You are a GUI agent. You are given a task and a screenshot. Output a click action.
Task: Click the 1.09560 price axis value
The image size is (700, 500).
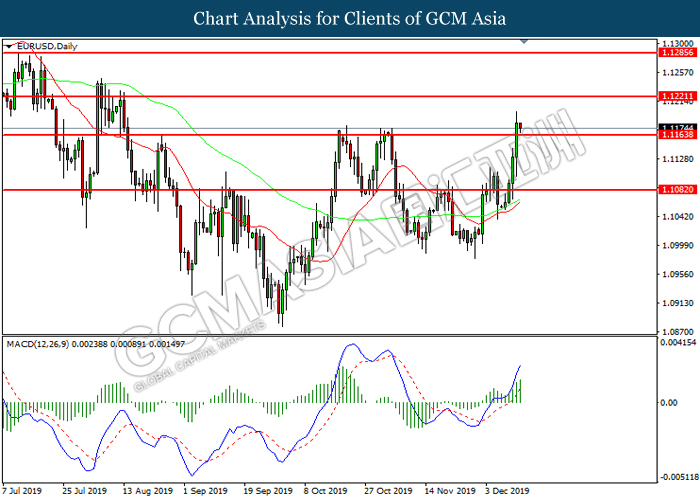click(678, 274)
